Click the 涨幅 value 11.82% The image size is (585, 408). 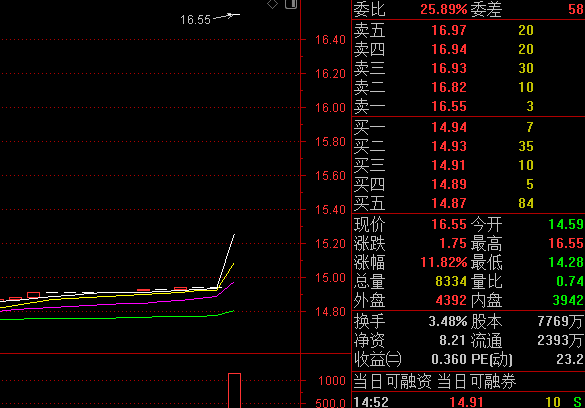(444, 263)
